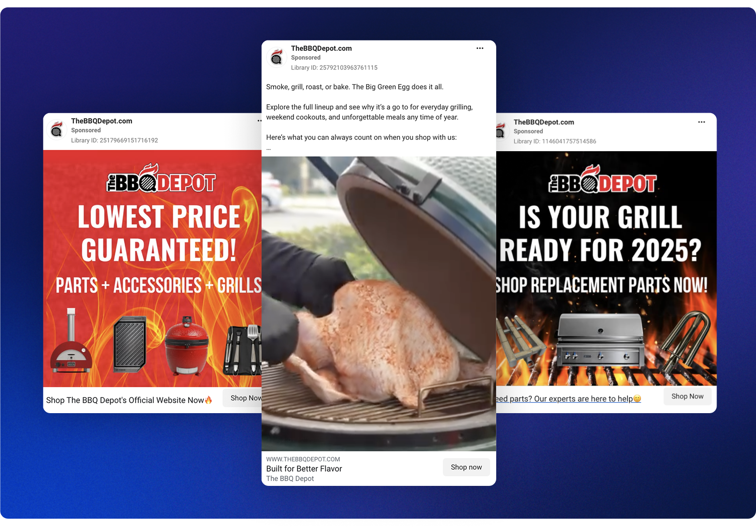756x532 pixels.
Task: Click Shop now button on center ad
Action: [x=466, y=467]
